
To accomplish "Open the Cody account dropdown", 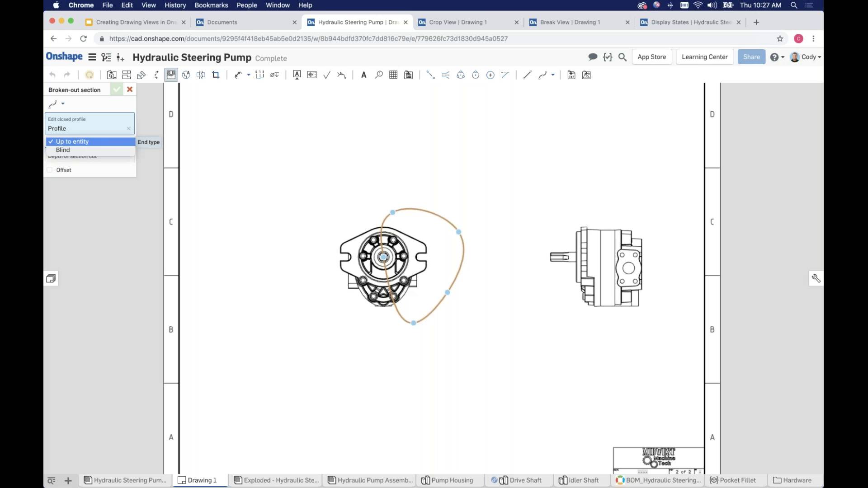I will pos(807,57).
